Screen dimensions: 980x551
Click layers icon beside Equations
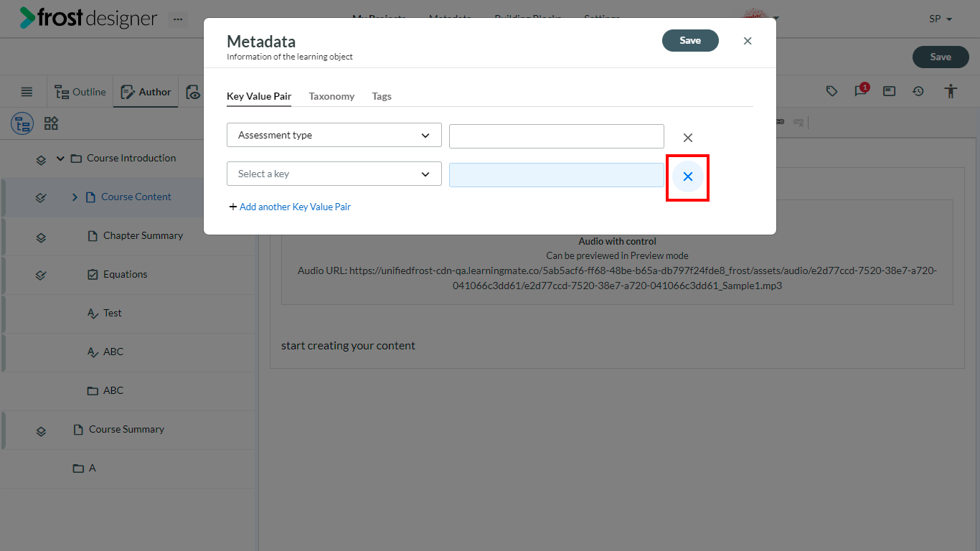pyautogui.click(x=41, y=275)
